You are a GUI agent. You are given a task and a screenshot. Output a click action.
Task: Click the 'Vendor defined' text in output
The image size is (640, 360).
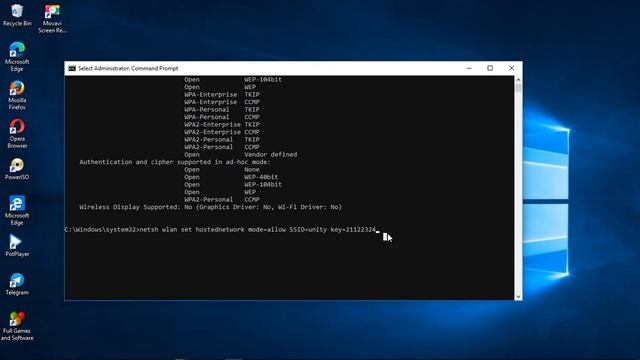[x=271, y=155]
